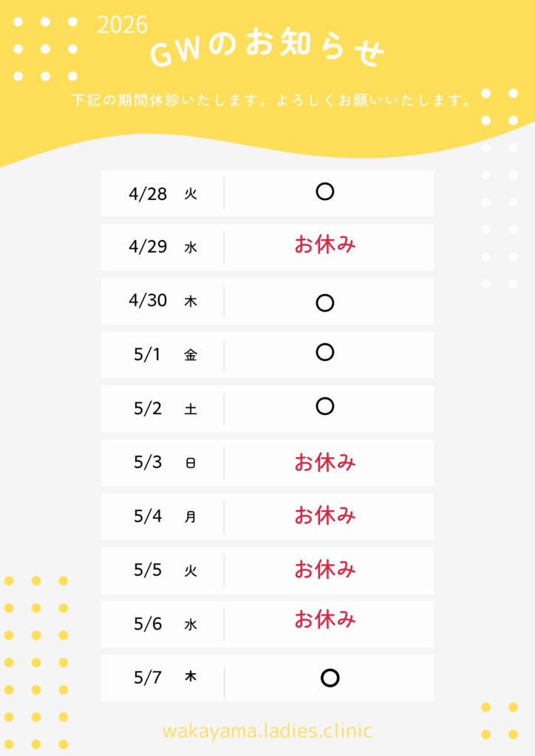Click the bold circle for 5/7

(330, 678)
